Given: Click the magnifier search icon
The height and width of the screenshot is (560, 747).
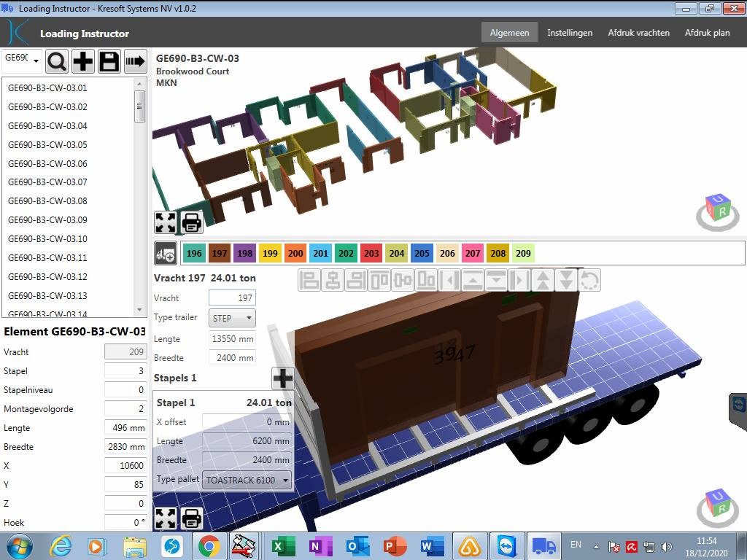Looking at the screenshot, I should click(x=57, y=61).
